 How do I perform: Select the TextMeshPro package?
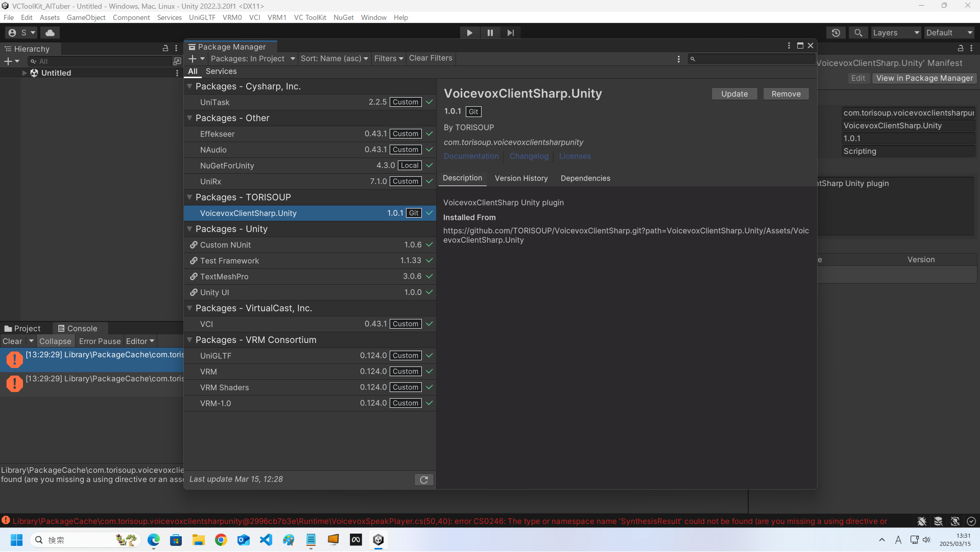[x=310, y=277]
